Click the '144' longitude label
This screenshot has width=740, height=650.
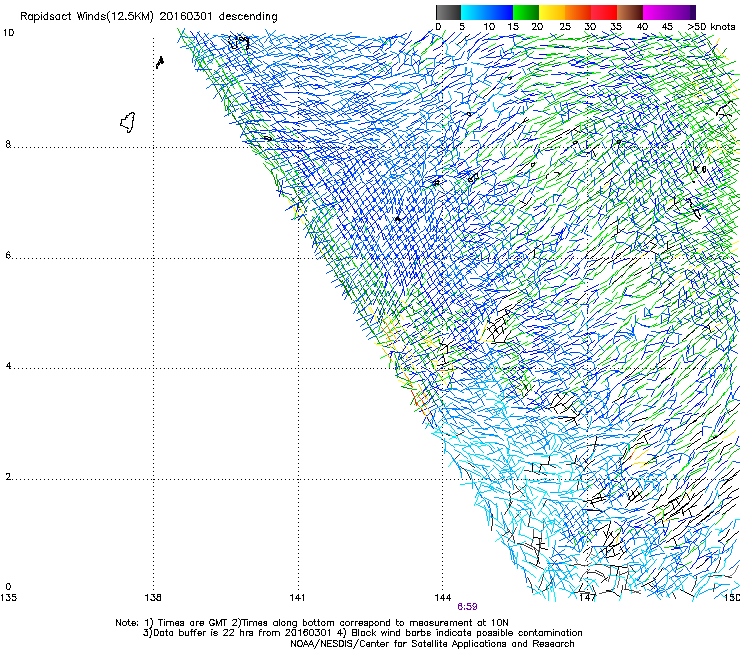[443, 598]
